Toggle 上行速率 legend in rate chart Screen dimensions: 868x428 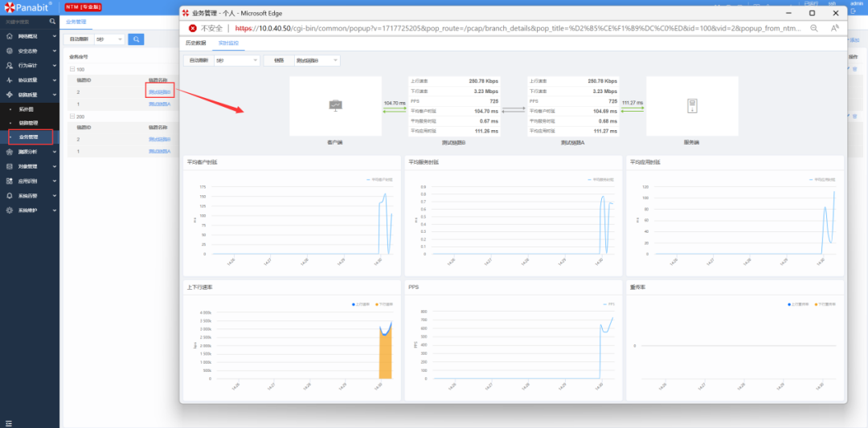point(361,304)
